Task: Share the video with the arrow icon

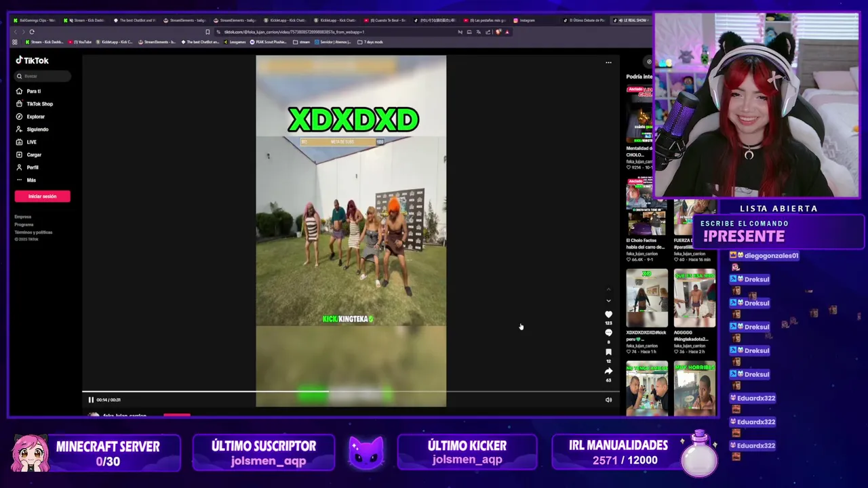Action: [x=608, y=371]
